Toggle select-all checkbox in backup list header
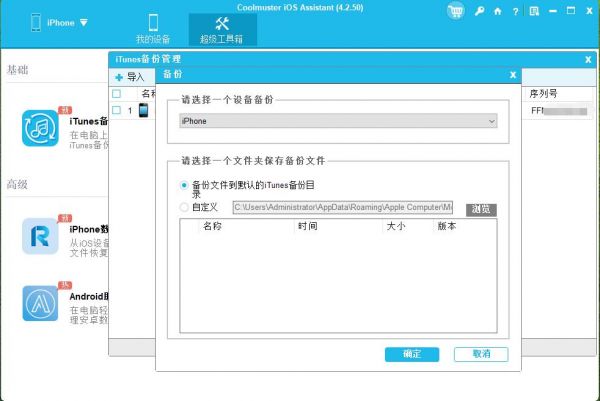The image size is (600, 401). [x=117, y=94]
